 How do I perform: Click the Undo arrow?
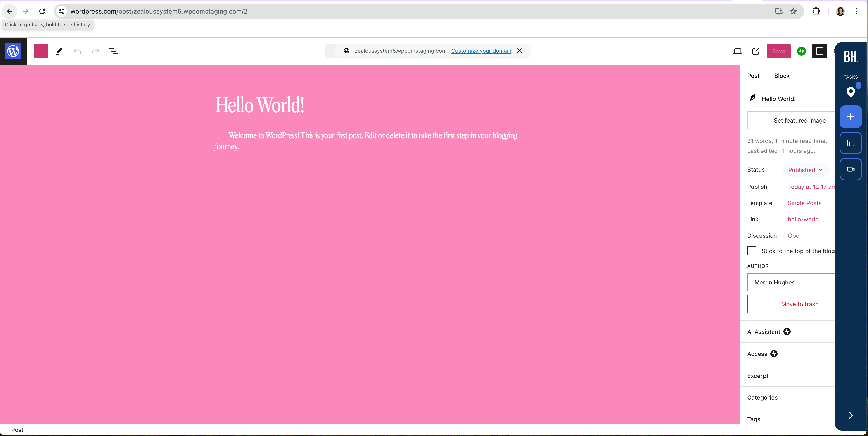[78, 51]
